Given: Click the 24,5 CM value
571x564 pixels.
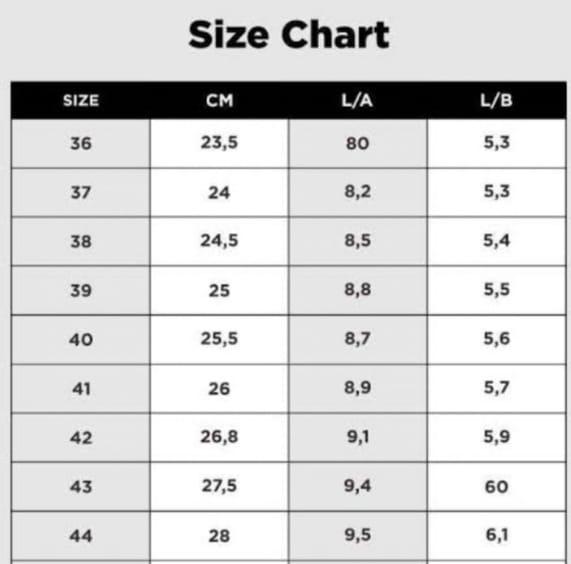Looking at the screenshot, I should tap(219, 241).
